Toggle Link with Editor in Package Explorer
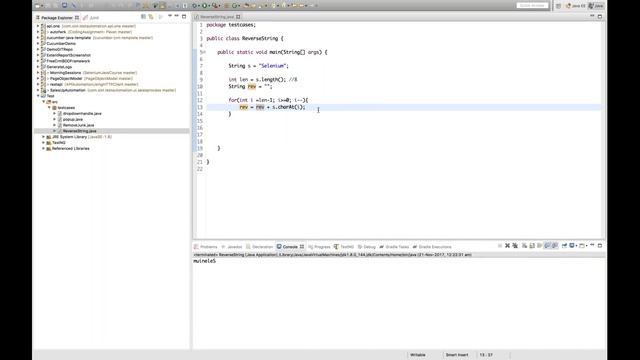 (151, 17)
